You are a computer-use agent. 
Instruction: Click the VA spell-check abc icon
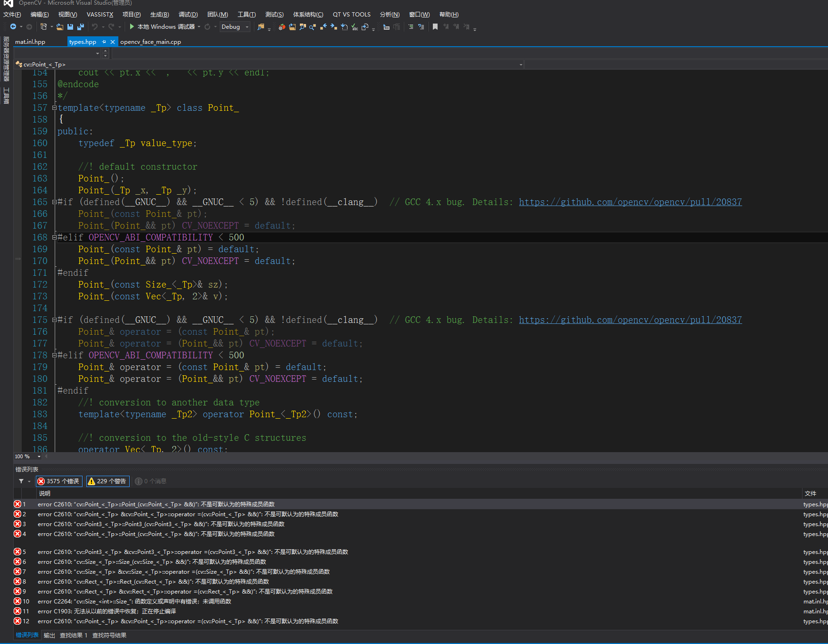(355, 27)
